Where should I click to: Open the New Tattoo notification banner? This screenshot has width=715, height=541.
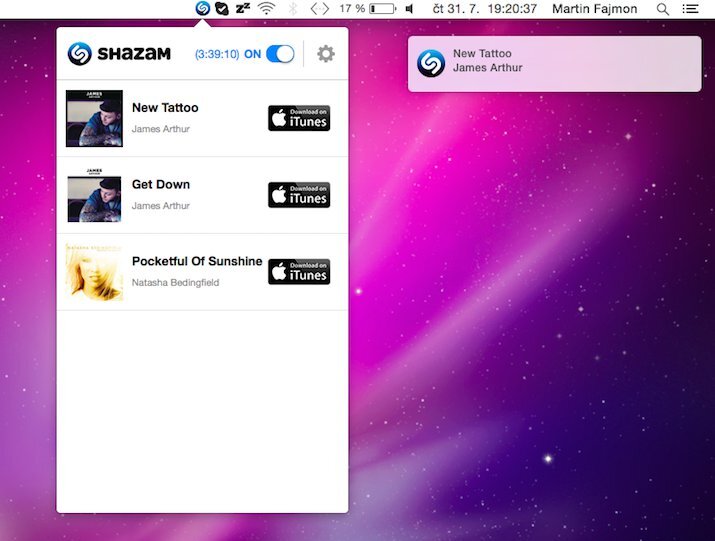[554, 64]
